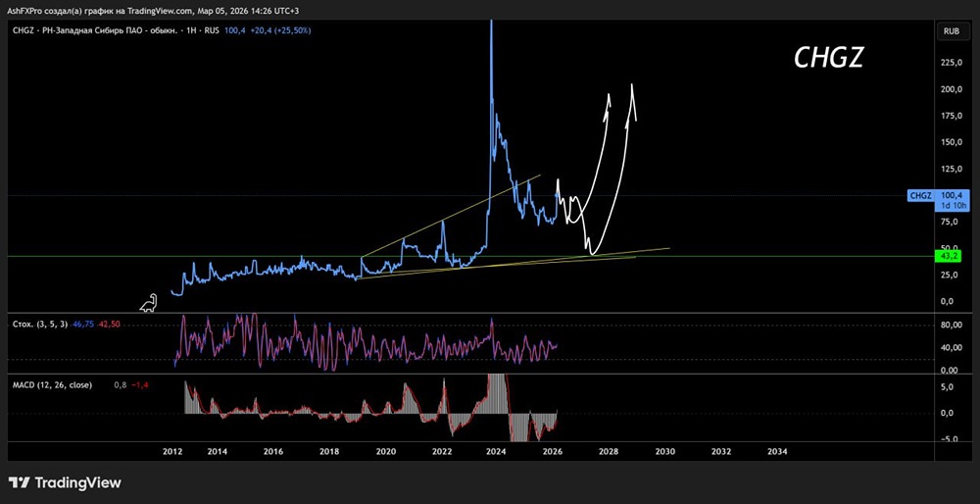Click the 200,0 price axis label
The image size is (980, 504).
pos(951,89)
